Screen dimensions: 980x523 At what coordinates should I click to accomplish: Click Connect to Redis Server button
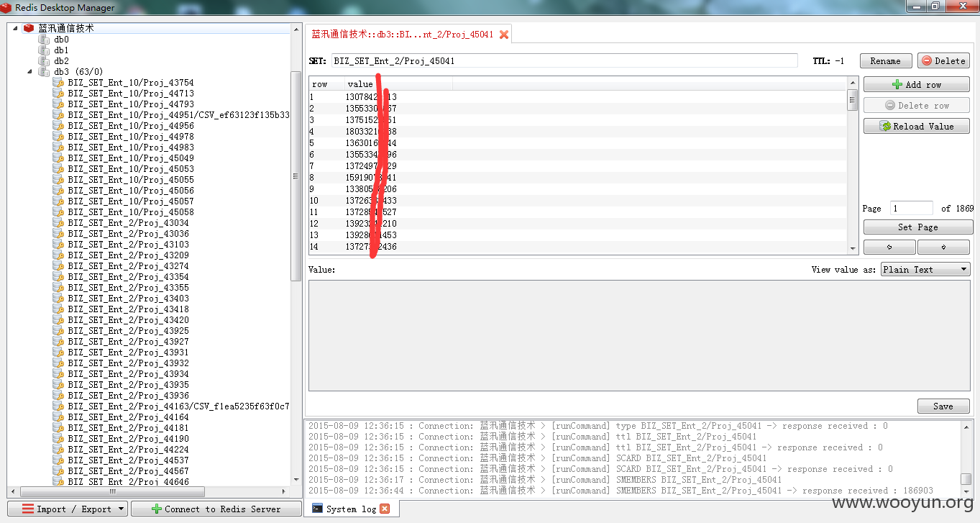coord(216,509)
